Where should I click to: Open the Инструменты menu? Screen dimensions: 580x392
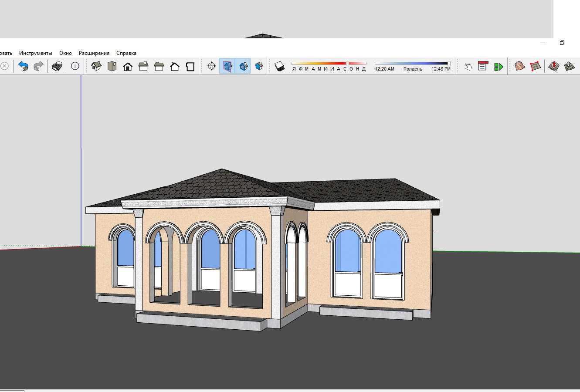pyautogui.click(x=36, y=53)
